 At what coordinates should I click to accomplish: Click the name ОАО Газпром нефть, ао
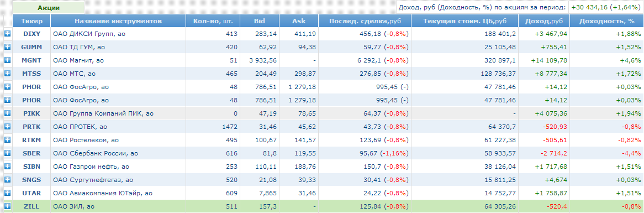tap(91, 167)
